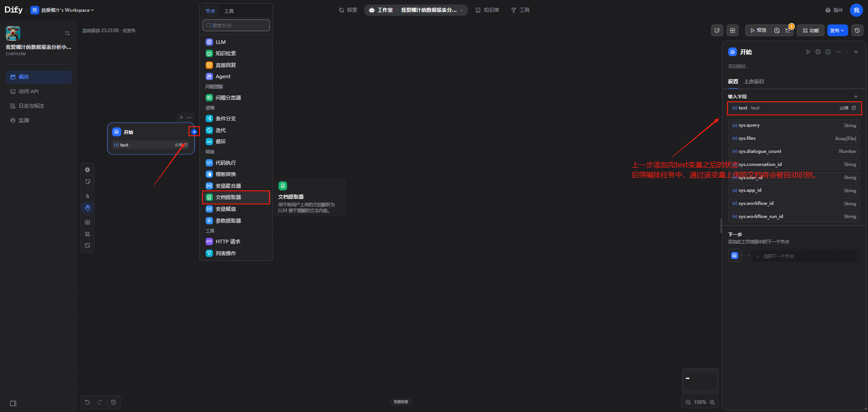Click the blue plus handle on 开始 node

coord(194,132)
